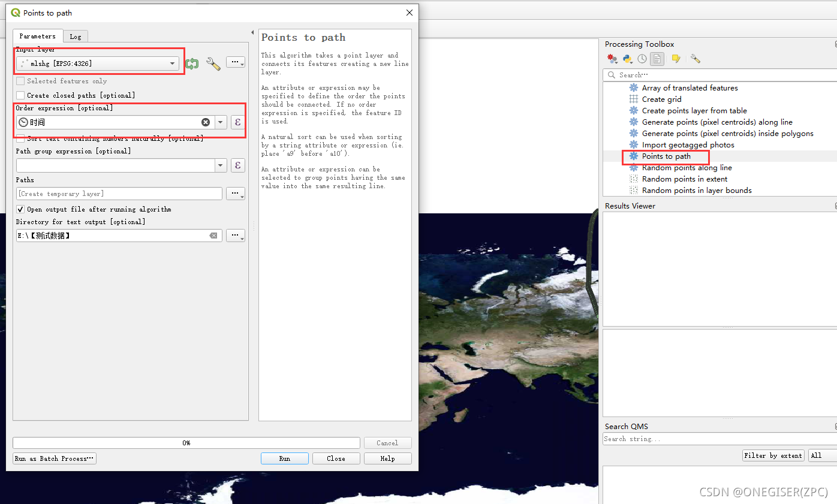
Task: Select Points to path in toolbox
Action: coord(666,156)
